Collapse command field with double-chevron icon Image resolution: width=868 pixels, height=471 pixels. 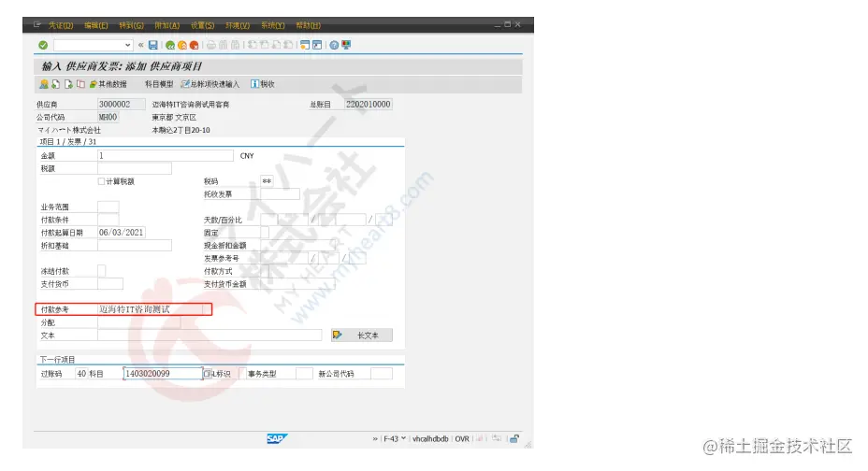coord(140,46)
